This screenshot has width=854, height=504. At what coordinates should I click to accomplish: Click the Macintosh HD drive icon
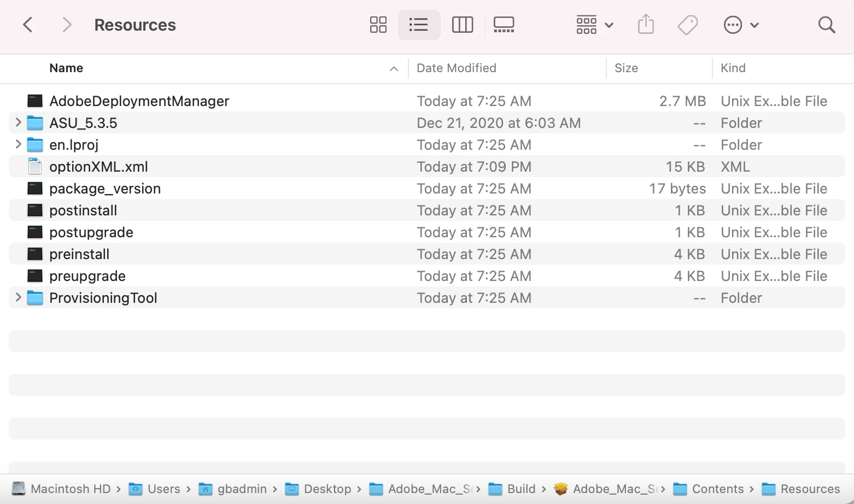click(19, 489)
